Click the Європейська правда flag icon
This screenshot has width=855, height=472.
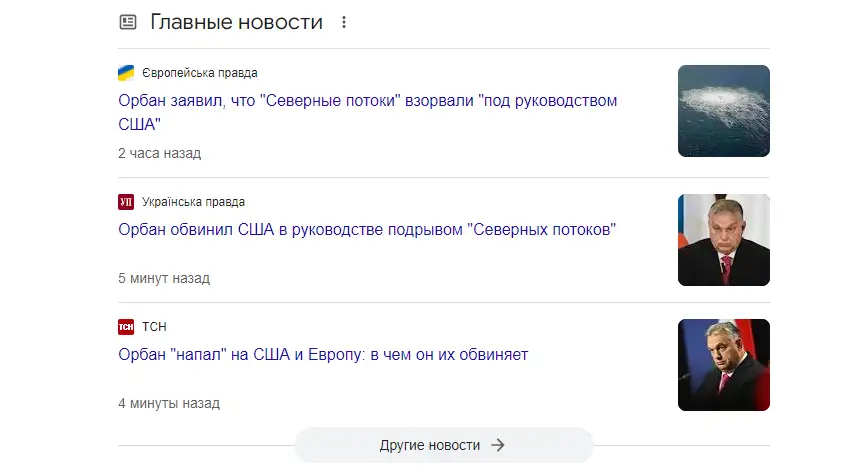pyautogui.click(x=126, y=73)
